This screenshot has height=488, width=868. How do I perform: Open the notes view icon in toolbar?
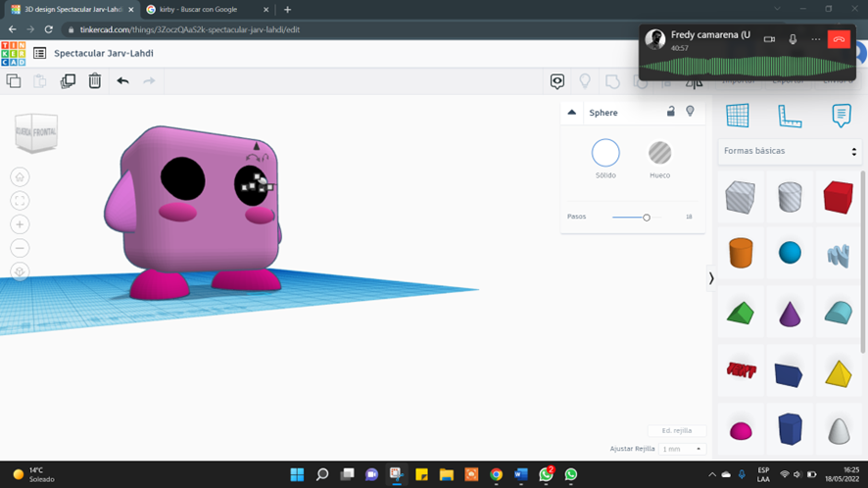[x=557, y=81]
